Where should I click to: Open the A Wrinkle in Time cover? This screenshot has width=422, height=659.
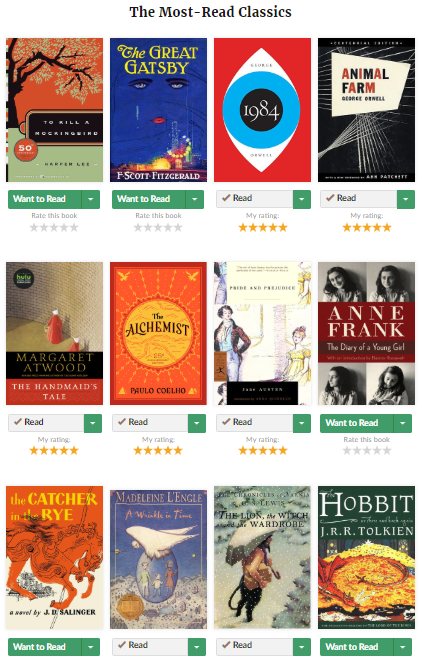[158, 557]
